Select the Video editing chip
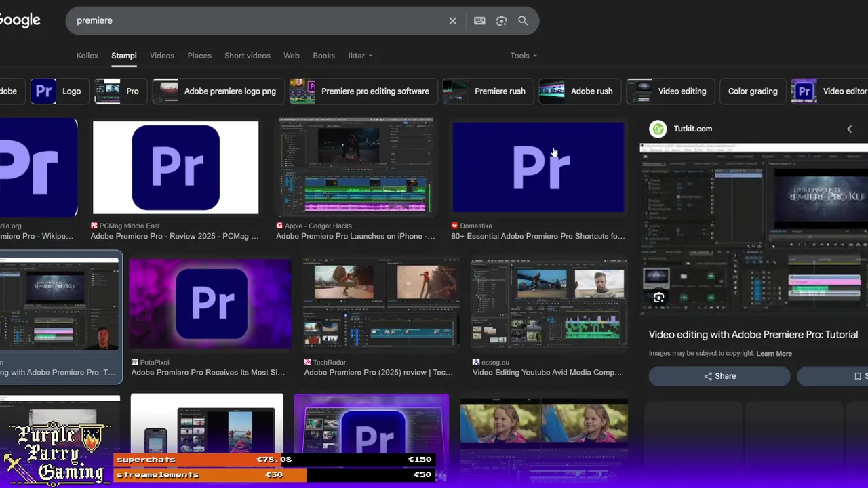This screenshot has height=488, width=868. [x=671, y=91]
